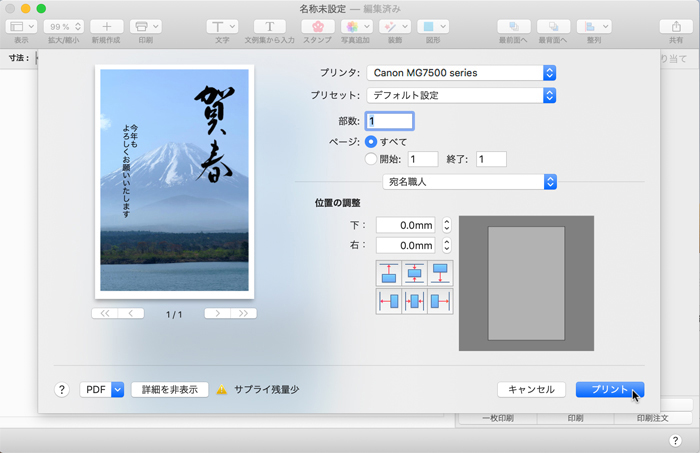The image size is (700, 453).
Task: Open the PDF dropdown menu
Action: tap(102, 390)
